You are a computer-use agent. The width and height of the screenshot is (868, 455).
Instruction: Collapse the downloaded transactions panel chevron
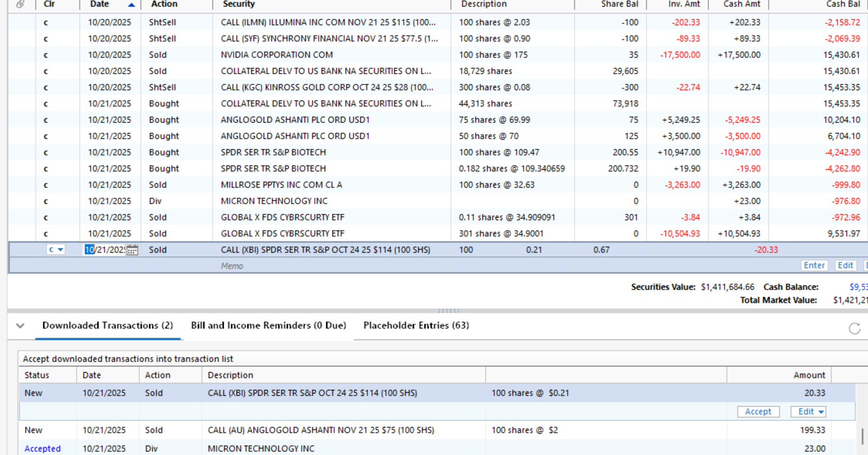[20, 326]
